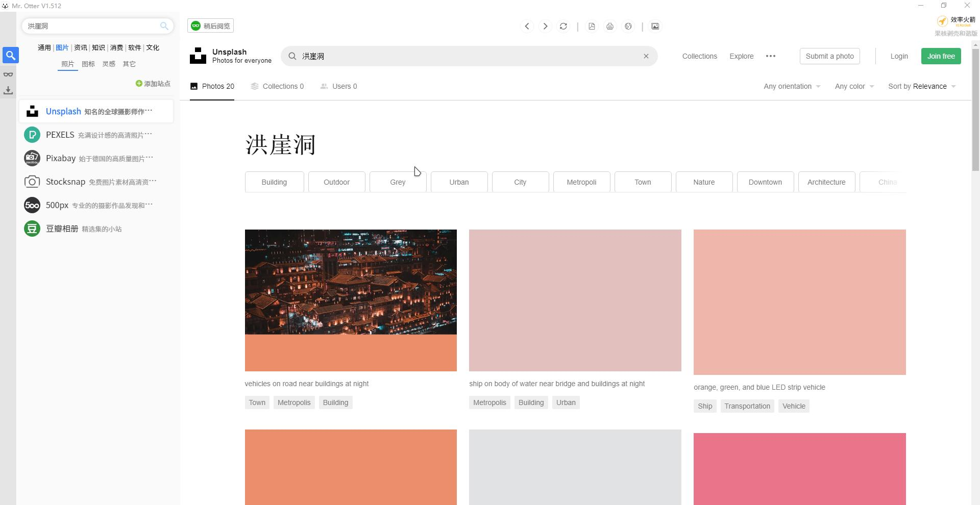Select the 消费 category tab
Viewport: 980px width, 505px height.
tap(116, 47)
